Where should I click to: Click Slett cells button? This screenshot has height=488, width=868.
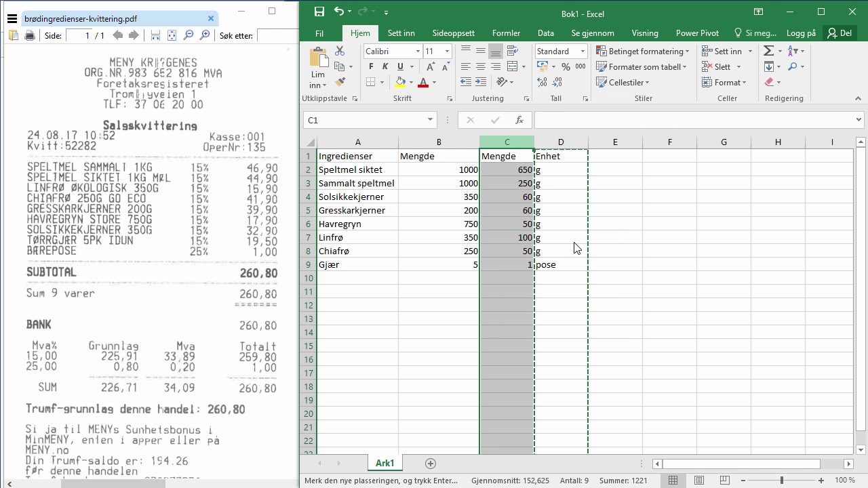pos(722,66)
